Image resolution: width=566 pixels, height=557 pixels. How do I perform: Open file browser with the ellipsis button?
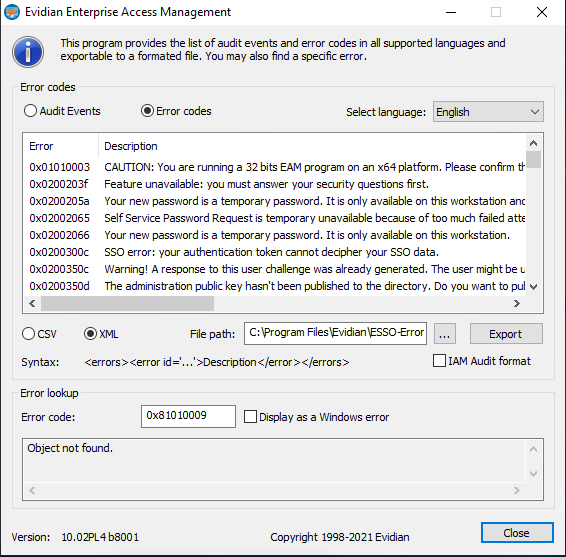445,334
